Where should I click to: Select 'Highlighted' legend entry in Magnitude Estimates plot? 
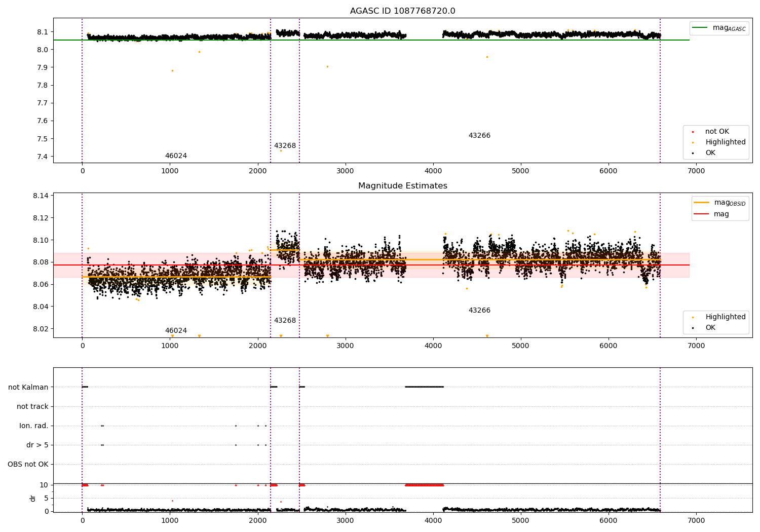[725, 317]
